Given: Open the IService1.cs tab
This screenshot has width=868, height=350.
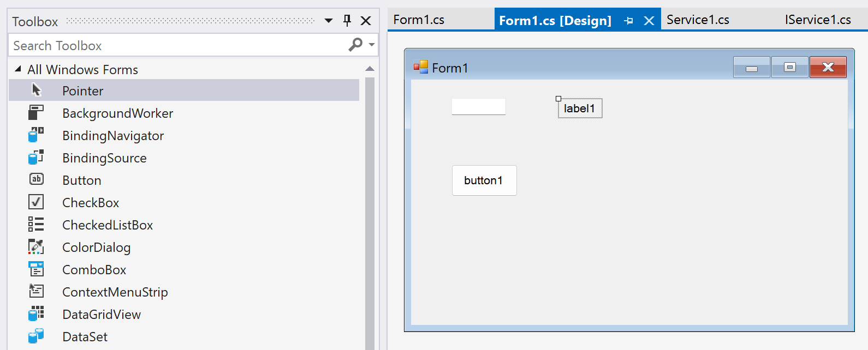Looking at the screenshot, I should 818,20.
